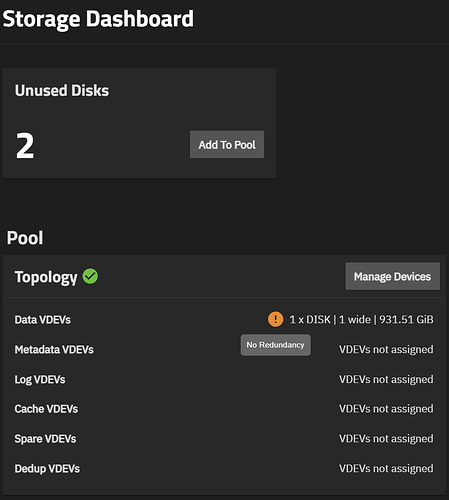This screenshot has width=449, height=500.
Task: Click the 1 x DISK 931.51 GiB value
Action: [x=361, y=319]
